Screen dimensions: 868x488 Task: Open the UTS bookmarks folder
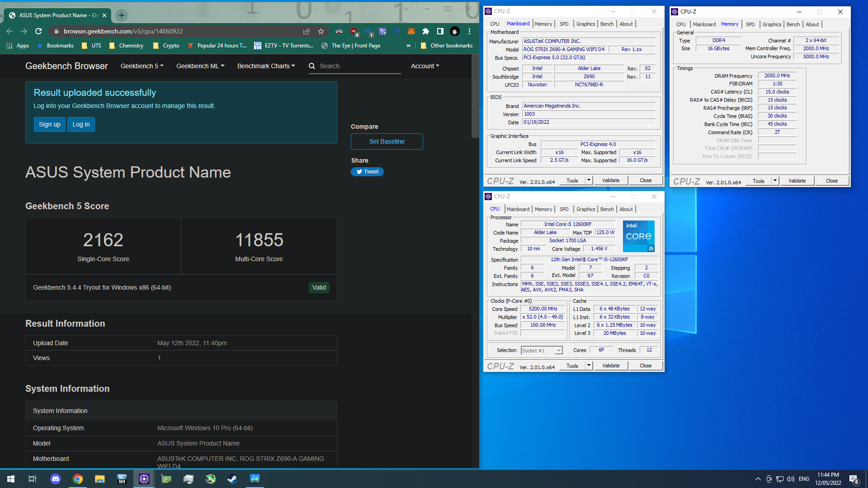click(91, 46)
